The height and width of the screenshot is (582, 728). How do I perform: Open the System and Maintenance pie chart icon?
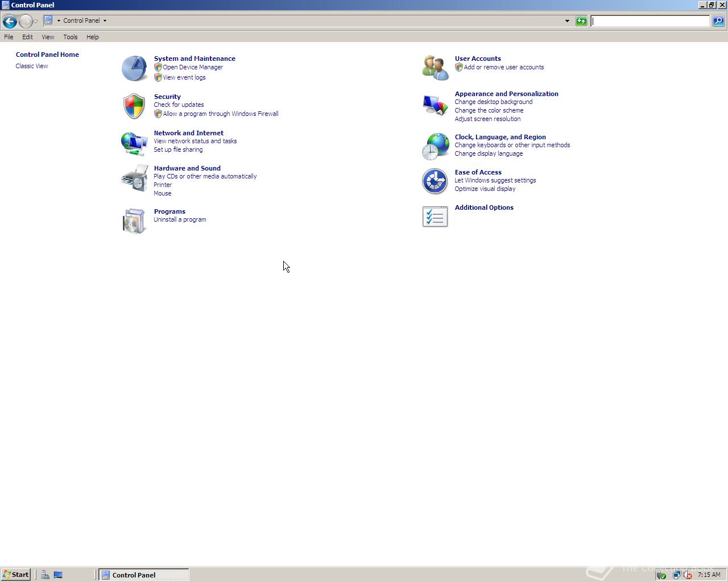135,69
